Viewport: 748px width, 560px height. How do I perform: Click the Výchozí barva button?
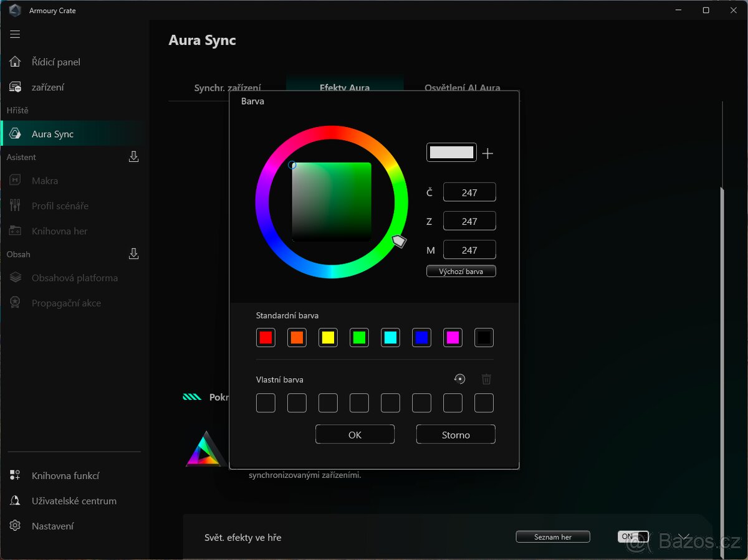pos(461,272)
